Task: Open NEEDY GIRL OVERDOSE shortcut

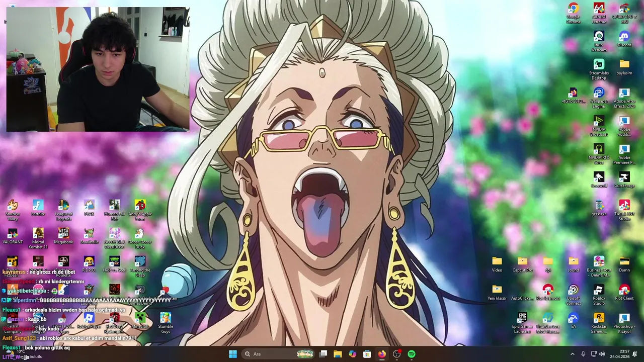Action: (115, 238)
